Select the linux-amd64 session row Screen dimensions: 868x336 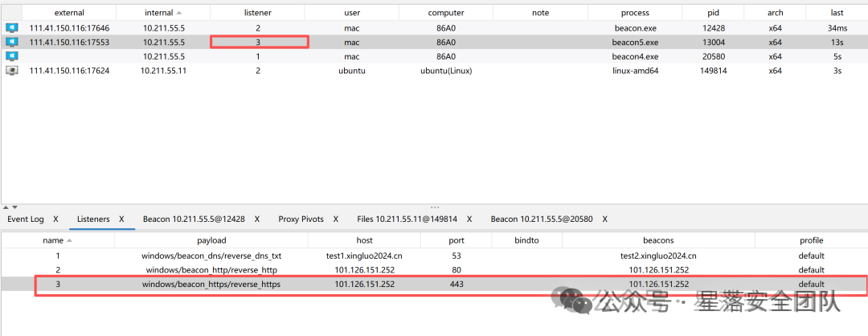(x=433, y=70)
